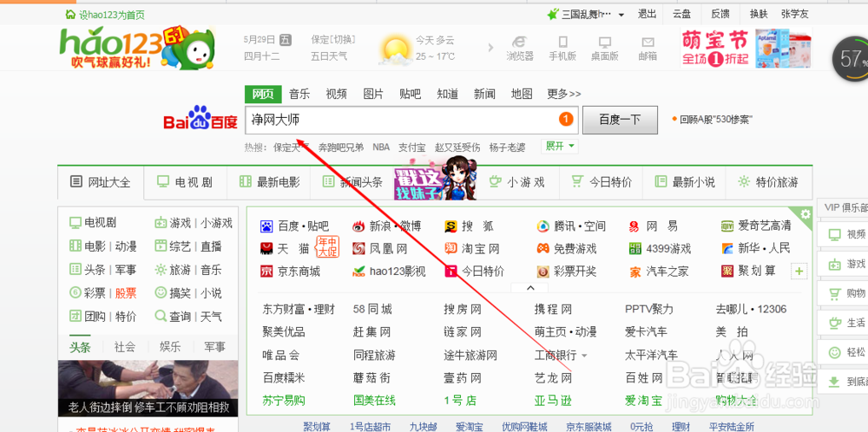
Task: Click the 萌宝节 banner advertisement
Action: [x=746, y=48]
